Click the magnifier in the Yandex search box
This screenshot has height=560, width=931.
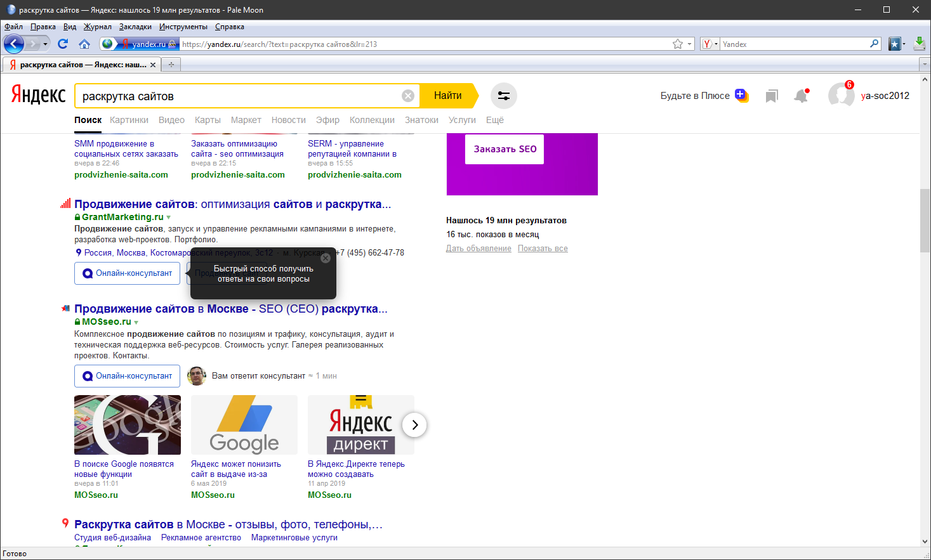[875, 44]
